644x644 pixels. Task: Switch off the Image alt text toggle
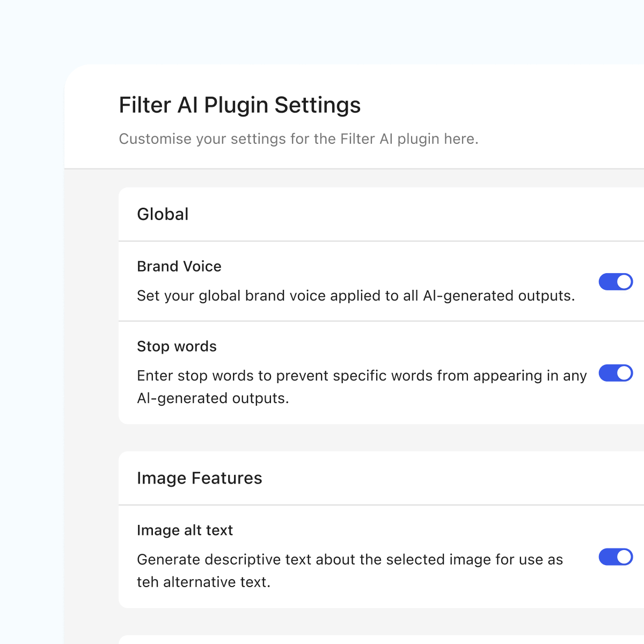coord(616,557)
